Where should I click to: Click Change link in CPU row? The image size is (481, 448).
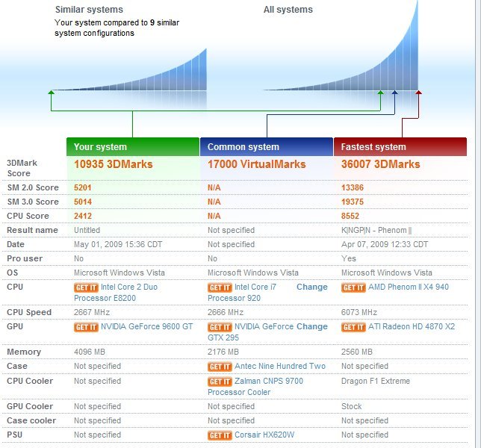[312, 287]
